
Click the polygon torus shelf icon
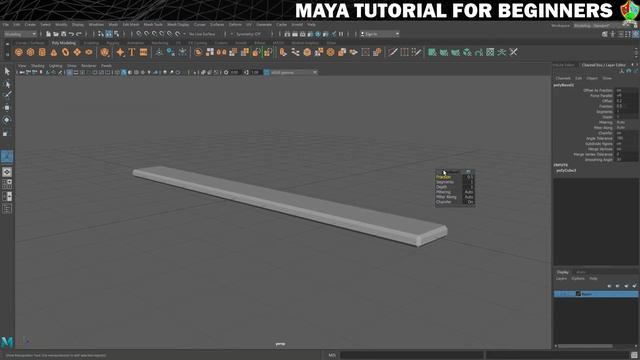coord(65,52)
